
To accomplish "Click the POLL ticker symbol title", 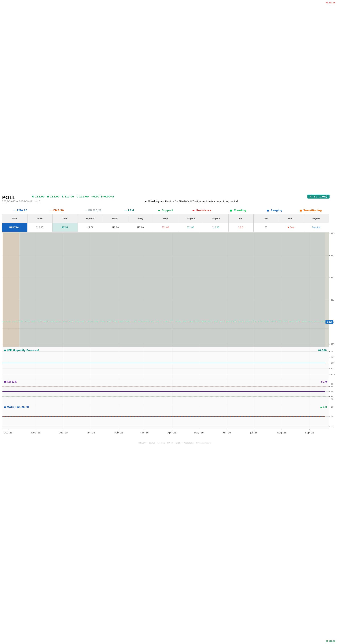I will 9,198.
